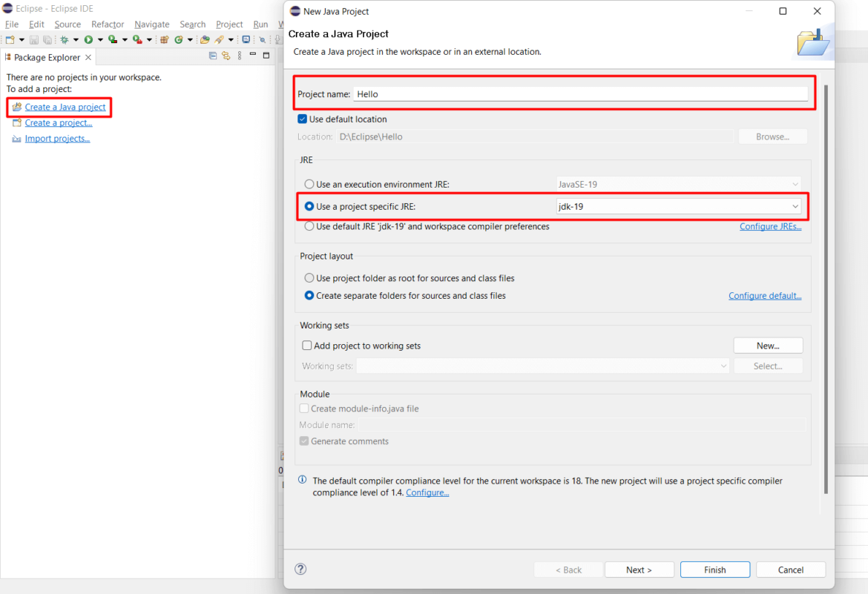Launch with Coverage from the toolbar
Image resolution: width=868 pixels, height=594 pixels.
click(112, 39)
